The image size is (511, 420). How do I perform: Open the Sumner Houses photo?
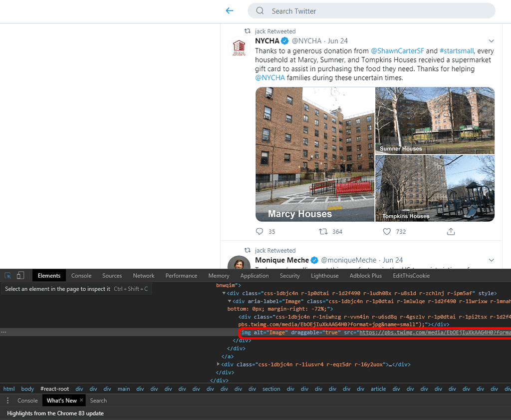[435, 120]
